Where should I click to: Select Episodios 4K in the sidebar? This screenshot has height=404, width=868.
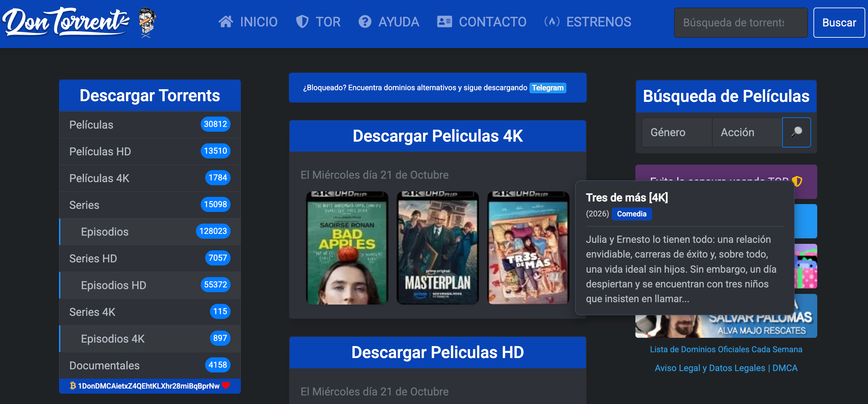150,339
